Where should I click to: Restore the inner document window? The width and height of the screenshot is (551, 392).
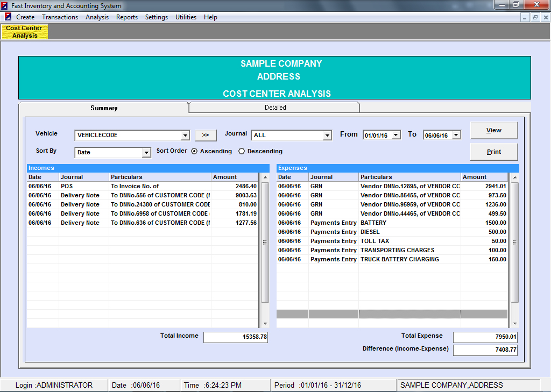point(535,17)
